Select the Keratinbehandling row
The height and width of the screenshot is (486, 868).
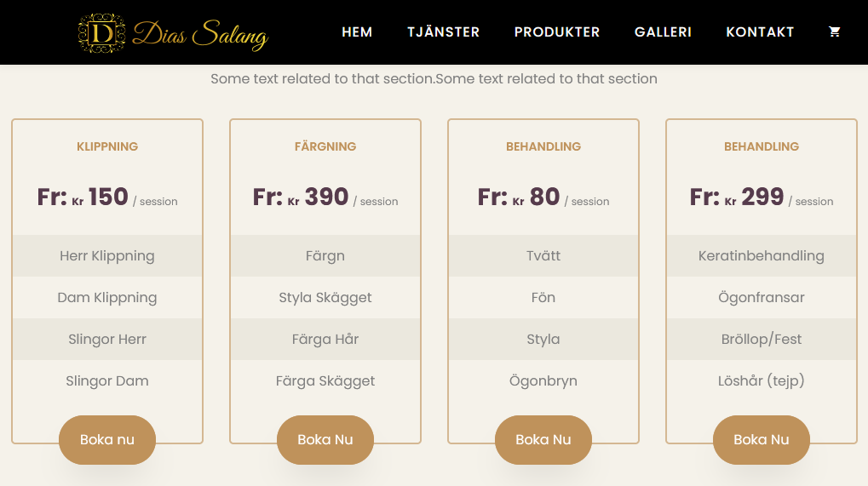coord(762,255)
